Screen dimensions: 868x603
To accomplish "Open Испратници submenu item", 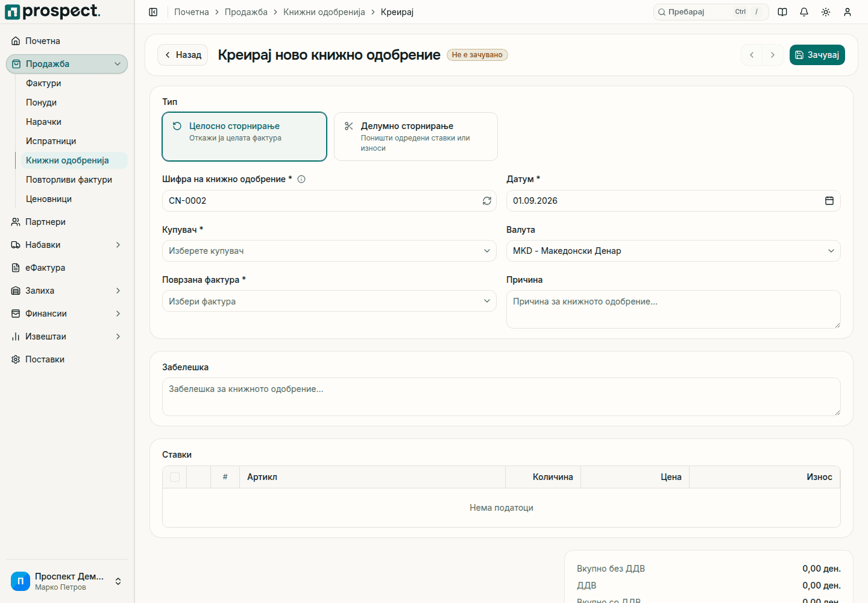I will tap(74, 141).
